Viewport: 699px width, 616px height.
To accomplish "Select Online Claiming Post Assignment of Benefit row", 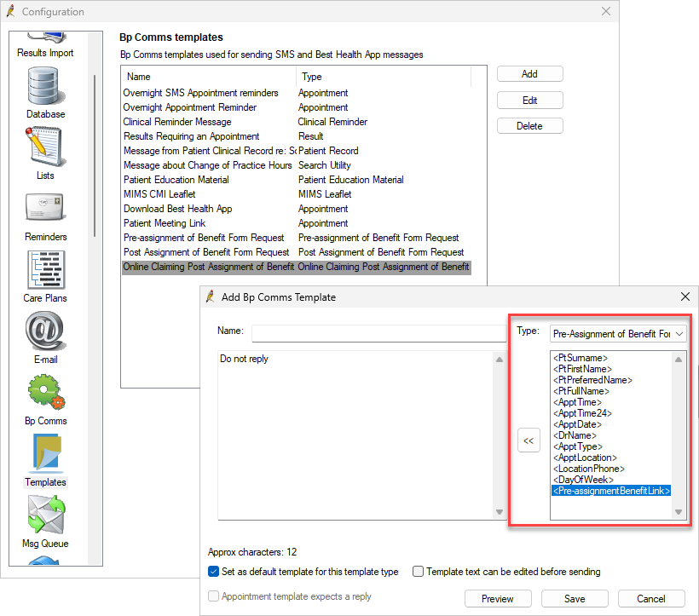I will pyautogui.click(x=297, y=267).
